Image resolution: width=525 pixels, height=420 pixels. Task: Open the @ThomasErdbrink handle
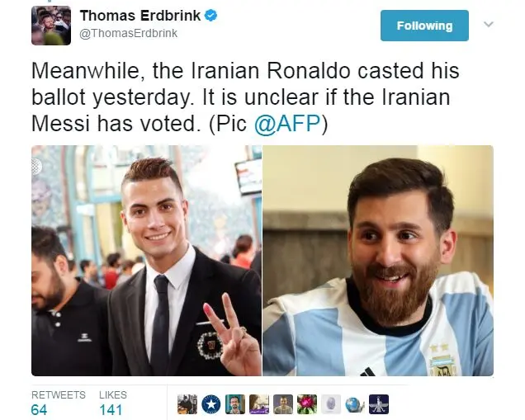click(x=129, y=34)
